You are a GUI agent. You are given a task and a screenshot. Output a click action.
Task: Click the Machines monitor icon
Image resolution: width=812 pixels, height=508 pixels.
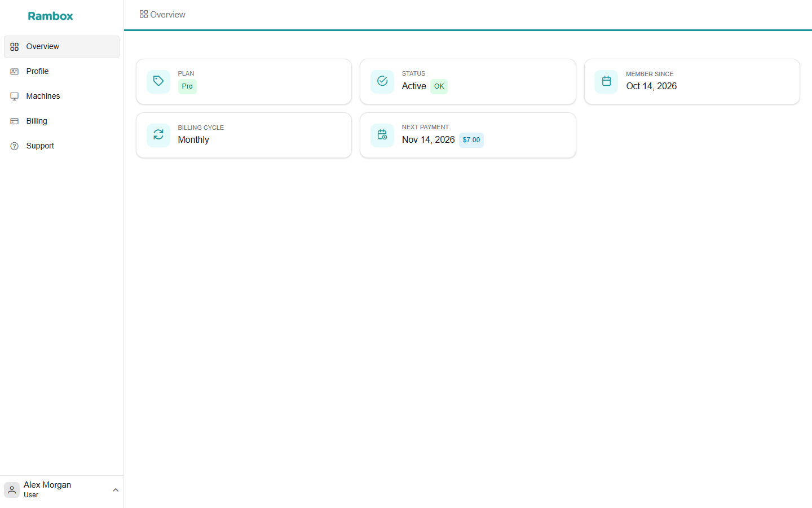[x=15, y=97]
